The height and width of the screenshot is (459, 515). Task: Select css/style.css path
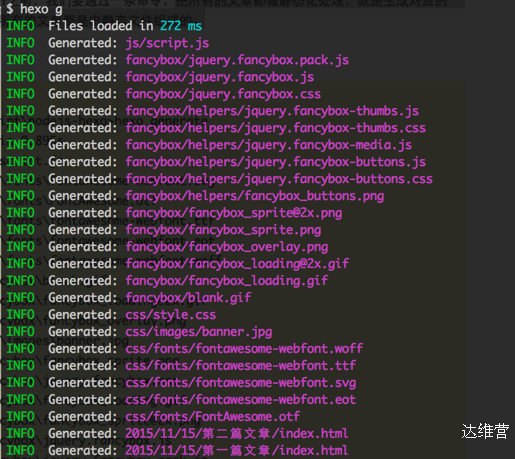click(171, 315)
